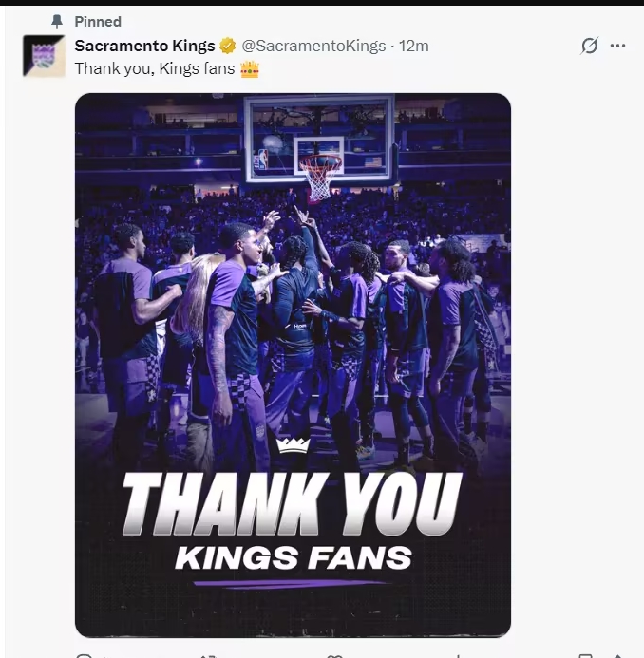Open the post's view analytics icon
Viewport: 644px width, 658px height.
click(460, 655)
